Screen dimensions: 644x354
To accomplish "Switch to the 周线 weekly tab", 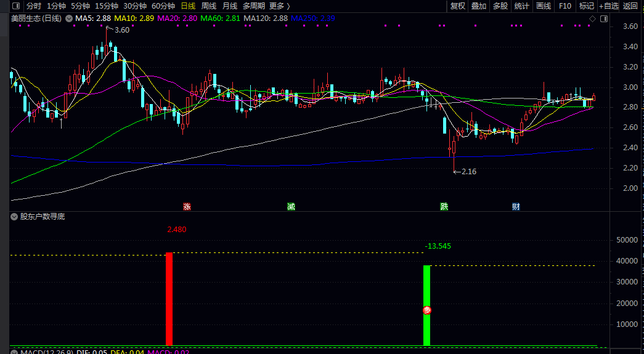I will (x=209, y=6).
